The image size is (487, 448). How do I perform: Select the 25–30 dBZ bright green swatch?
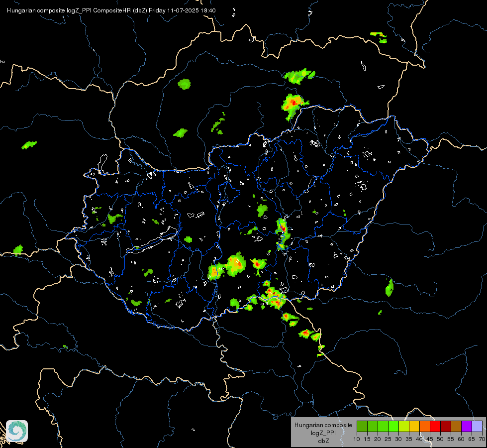[393, 426]
